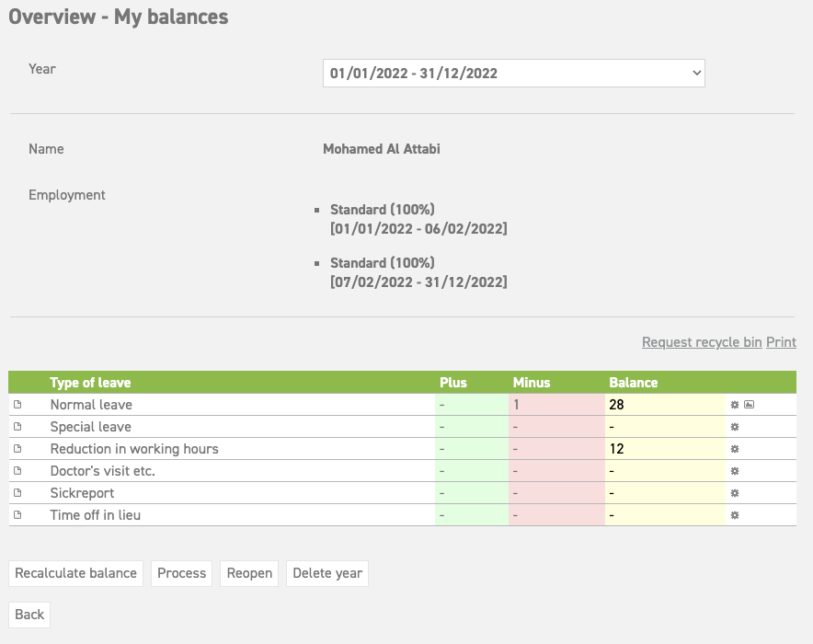Open the year selection dropdown
The image size is (813, 644).
coord(512,73)
